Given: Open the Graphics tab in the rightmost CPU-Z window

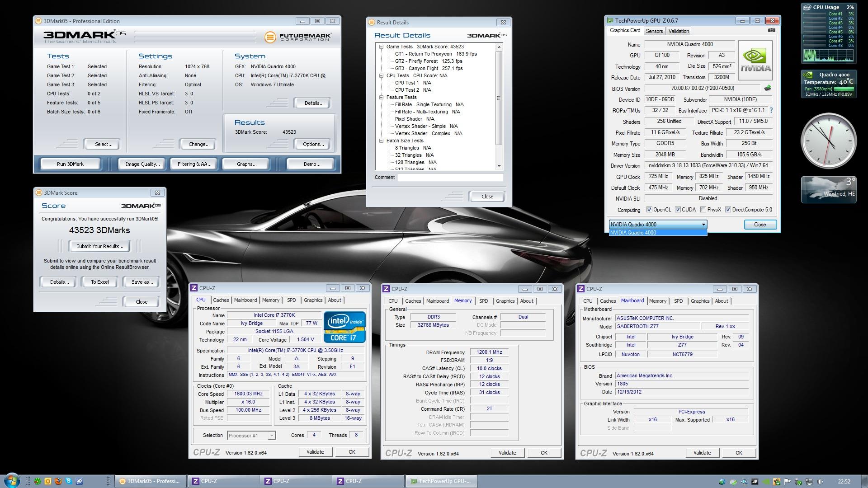Looking at the screenshot, I should pos(700,301).
